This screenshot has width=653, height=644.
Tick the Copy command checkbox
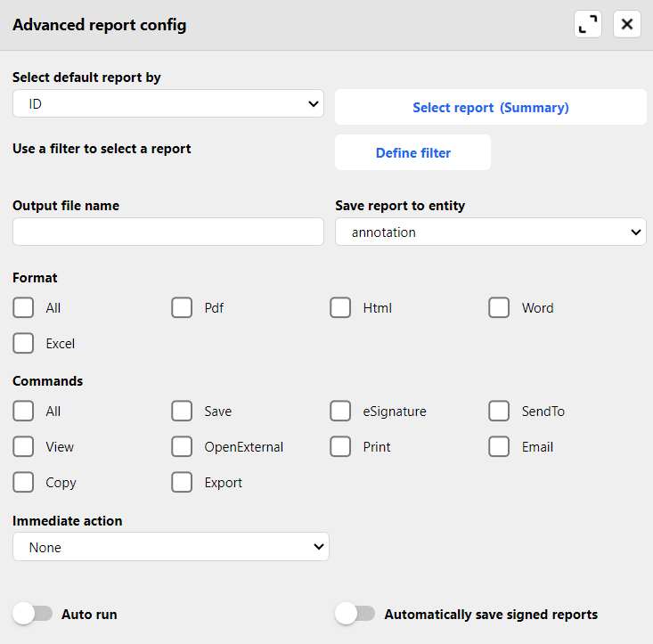pos(23,483)
